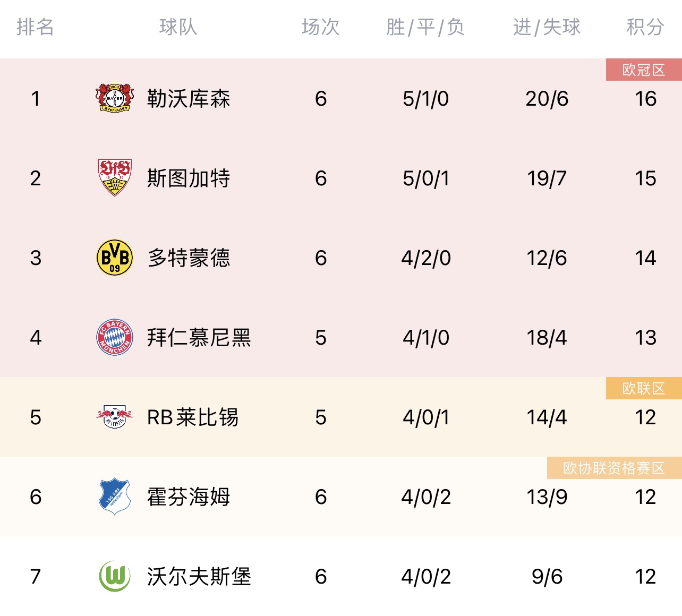
Task: Open team name 拜仁慕尼黑
Action: (x=199, y=338)
